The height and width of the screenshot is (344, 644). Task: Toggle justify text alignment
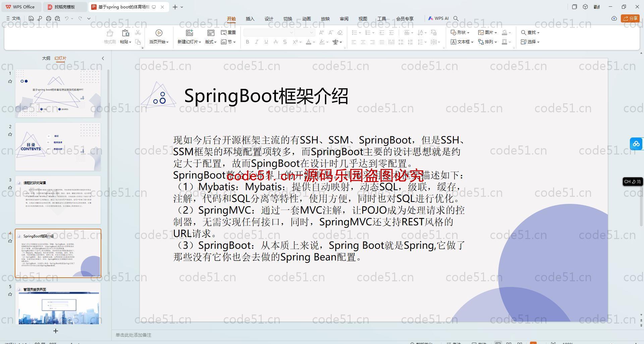(x=382, y=42)
